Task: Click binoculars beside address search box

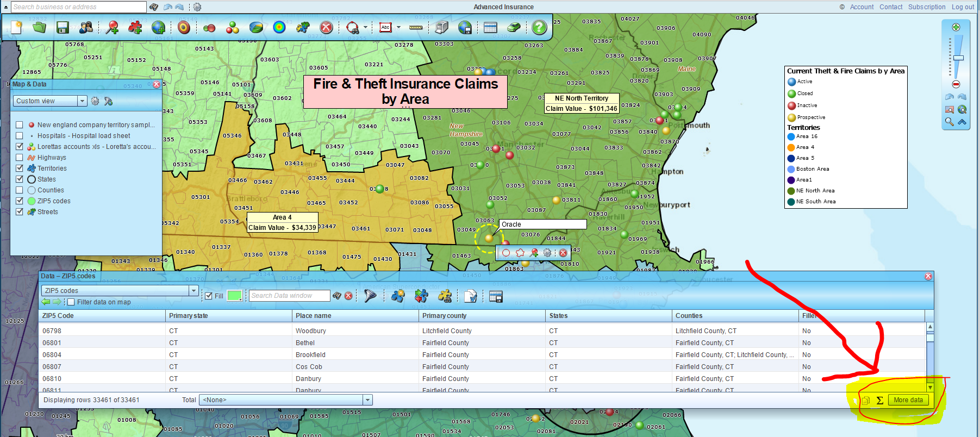Action: [154, 7]
